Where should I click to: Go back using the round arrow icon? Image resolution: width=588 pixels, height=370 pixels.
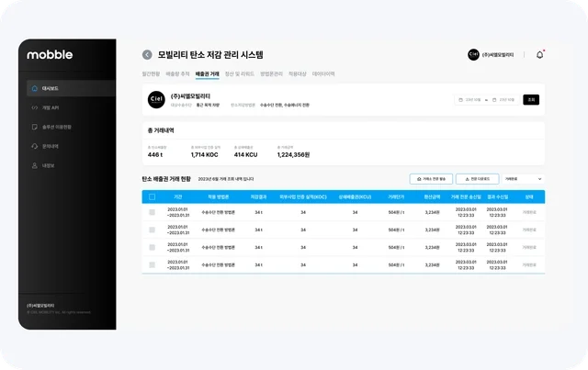click(147, 55)
